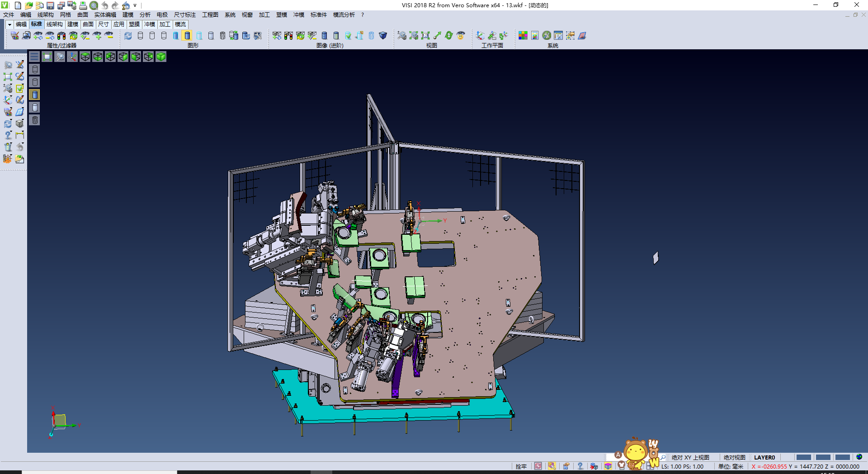Screen dimensions: 868x474
Task: Click the 绝对视图 status bar button
Action: click(734, 457)
